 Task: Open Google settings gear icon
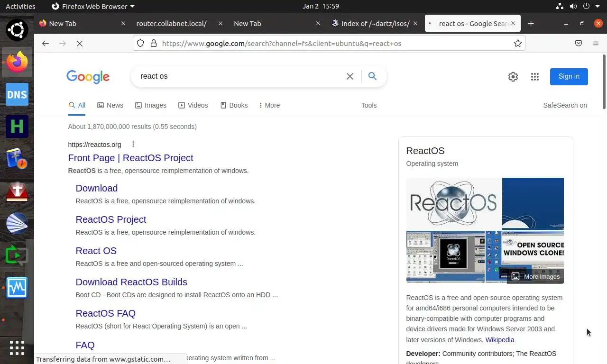coord(513,77)
